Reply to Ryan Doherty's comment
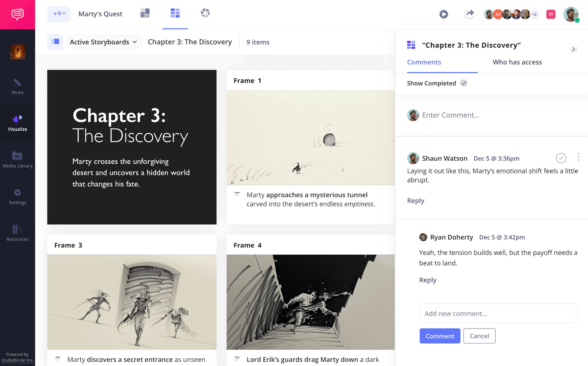Viewport: 588px width, 366px height. pyautogui.click(x=428, y=280)
